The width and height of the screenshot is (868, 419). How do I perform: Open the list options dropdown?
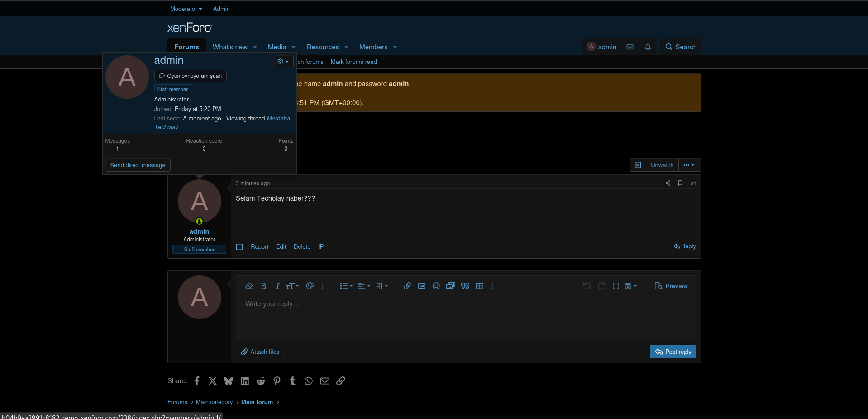(x=346, y=286)
